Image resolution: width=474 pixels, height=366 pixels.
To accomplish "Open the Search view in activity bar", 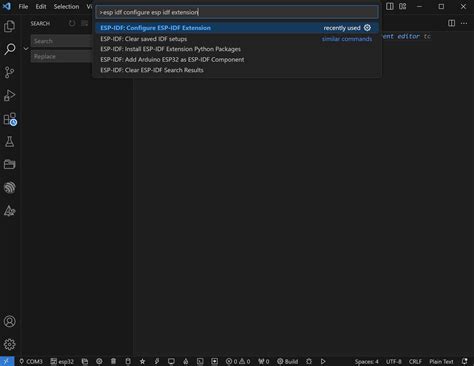I will (10, 49).
